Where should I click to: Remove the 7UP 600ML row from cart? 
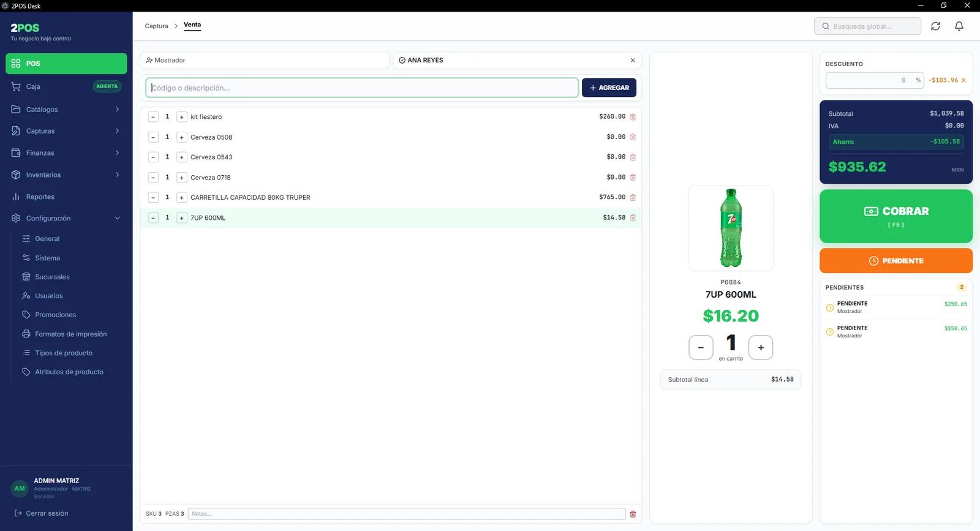click(x=633, y=218)
